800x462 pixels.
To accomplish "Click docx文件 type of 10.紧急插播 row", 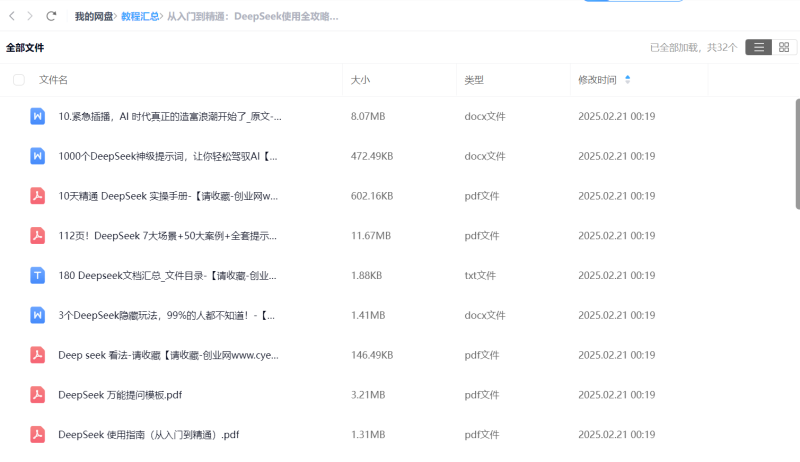I will pos(485,116).
